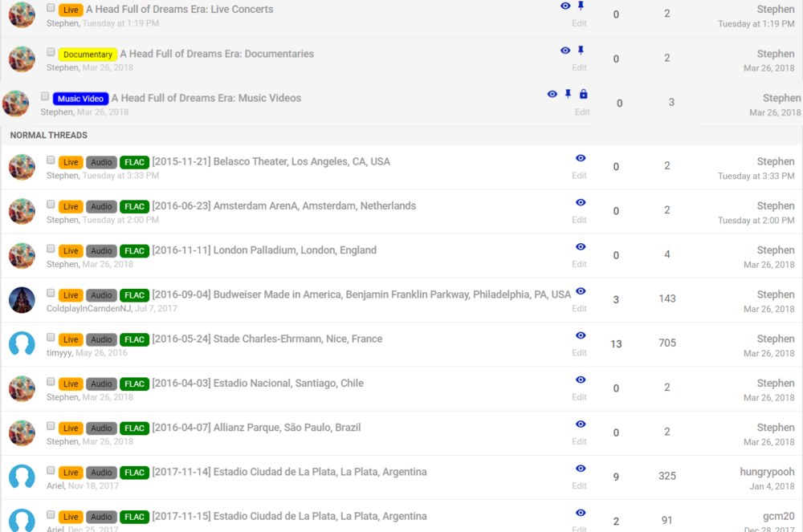Image resolution: width=803 pixels, height=532 pixels.
Task: Click Live tag on London Palladium thread
Action: (71, 250)
